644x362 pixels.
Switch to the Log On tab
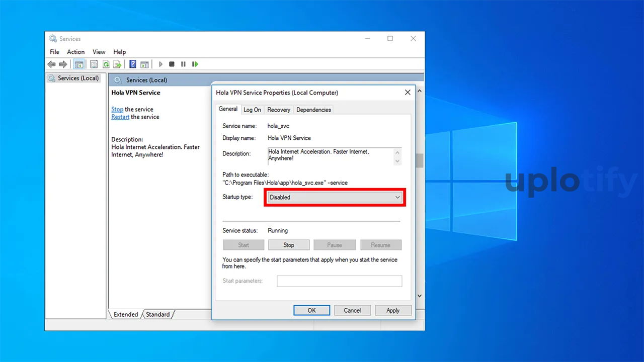(253, 110)
